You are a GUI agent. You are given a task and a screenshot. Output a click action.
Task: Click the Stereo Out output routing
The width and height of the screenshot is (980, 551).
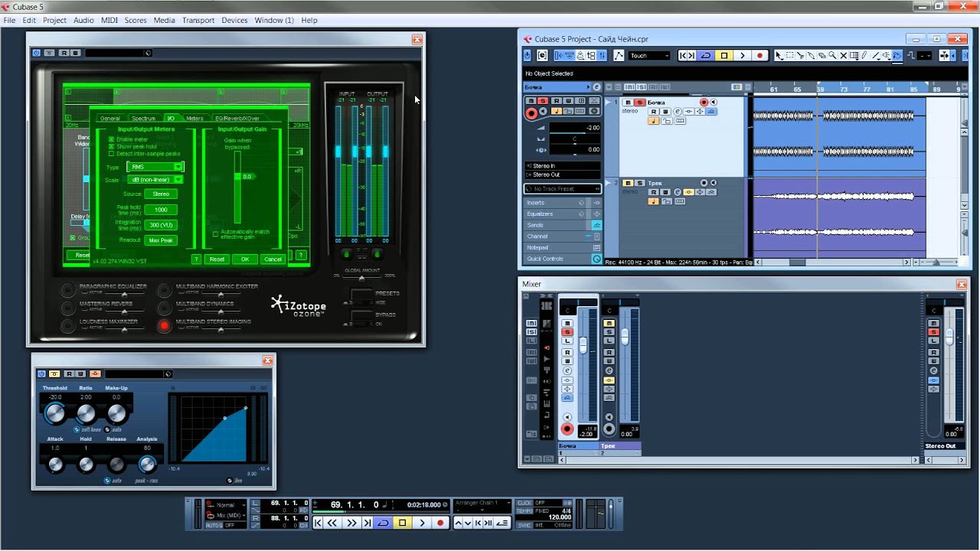point(563,174)
